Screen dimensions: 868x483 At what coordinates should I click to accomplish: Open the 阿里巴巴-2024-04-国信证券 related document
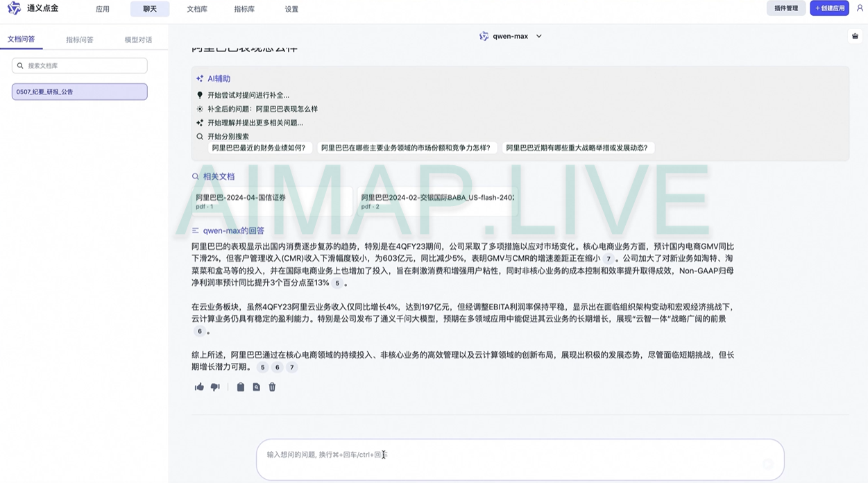[273, 201]
